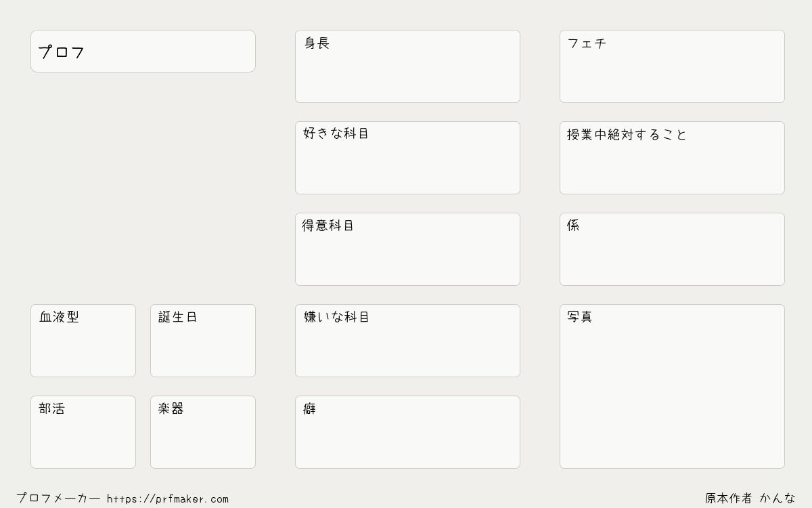Click the 好きな科目 label text

pos(336,133)
